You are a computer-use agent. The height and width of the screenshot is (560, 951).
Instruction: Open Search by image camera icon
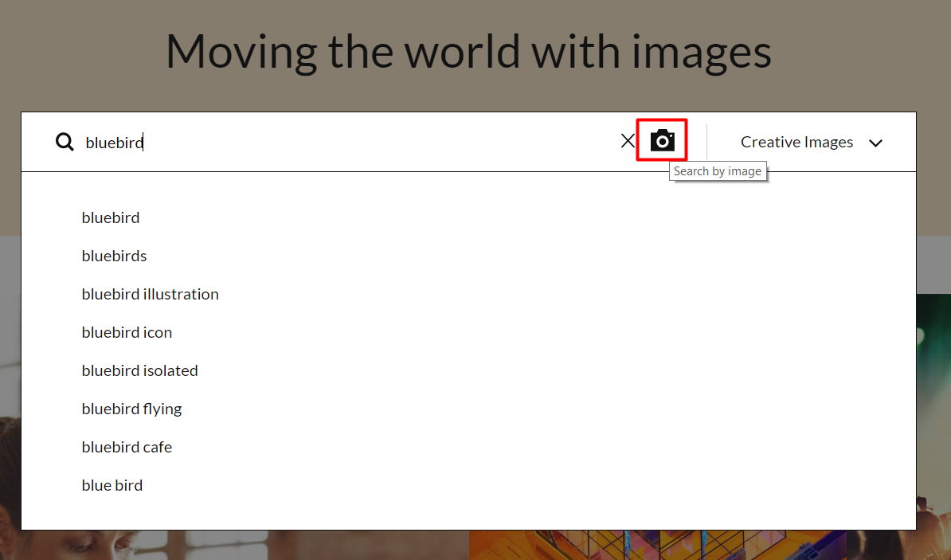[662, 140]
